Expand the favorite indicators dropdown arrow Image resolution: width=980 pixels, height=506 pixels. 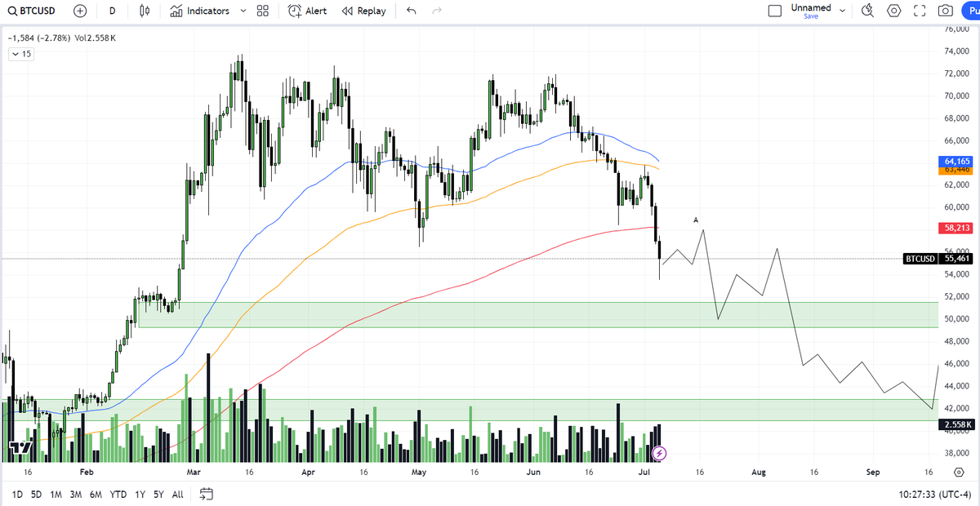click(x=244, y=11)
